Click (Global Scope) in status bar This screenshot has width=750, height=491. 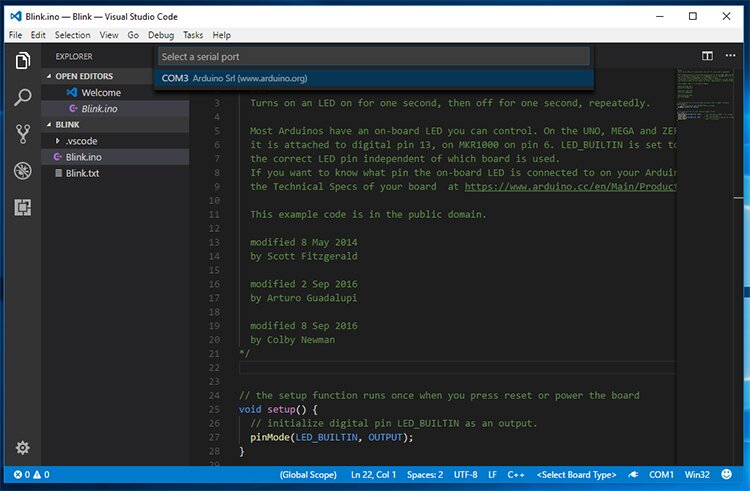click(308, 474)
